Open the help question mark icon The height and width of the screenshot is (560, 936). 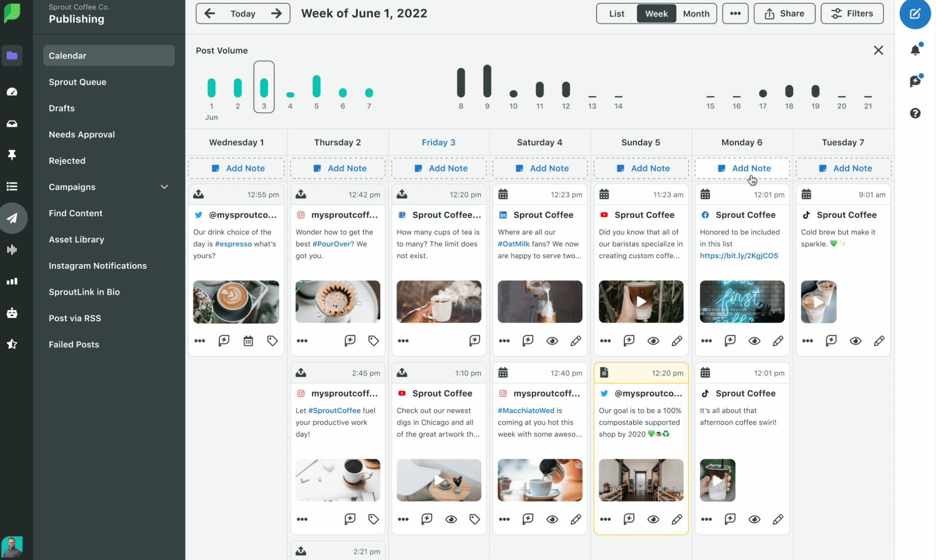(915, 113)
